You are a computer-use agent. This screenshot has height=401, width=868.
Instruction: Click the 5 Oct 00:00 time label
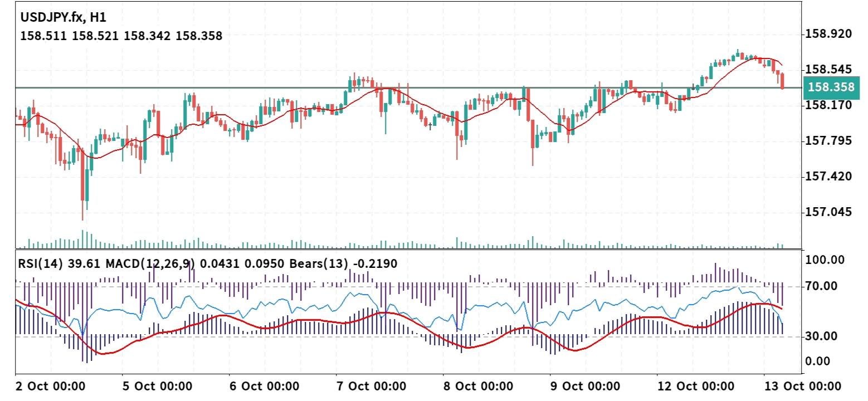pos(158,387)
